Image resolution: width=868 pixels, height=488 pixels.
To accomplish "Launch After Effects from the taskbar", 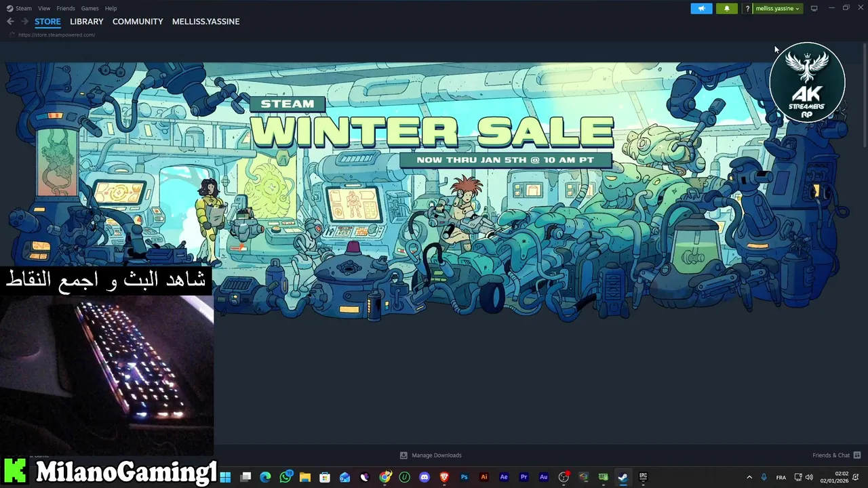I will click(x=504, y=477).
